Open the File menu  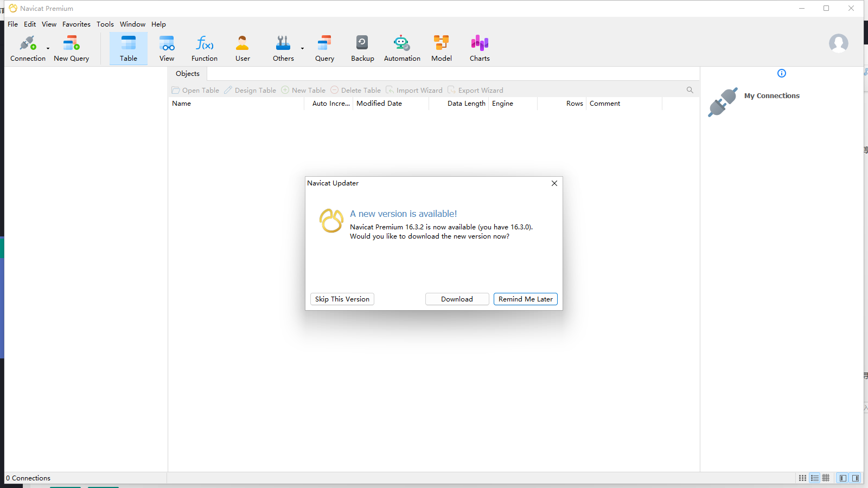coord(12,24)
